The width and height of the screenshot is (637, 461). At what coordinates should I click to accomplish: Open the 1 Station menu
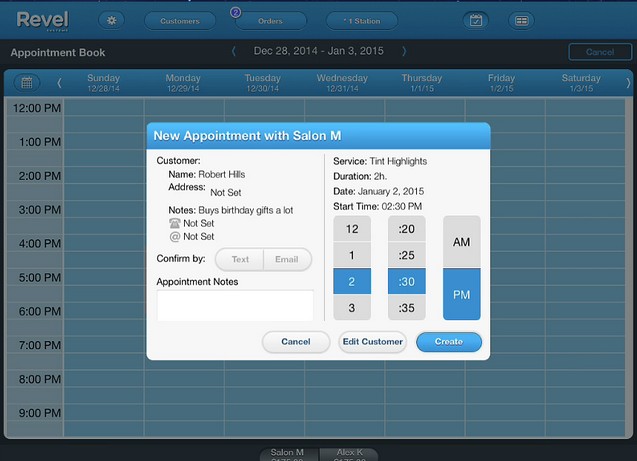tap(362, 21)
